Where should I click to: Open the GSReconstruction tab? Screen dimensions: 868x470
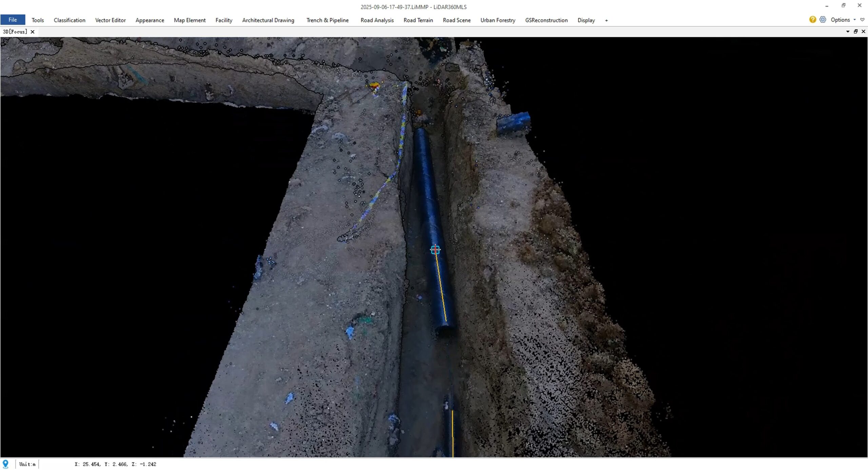[546, 20]
